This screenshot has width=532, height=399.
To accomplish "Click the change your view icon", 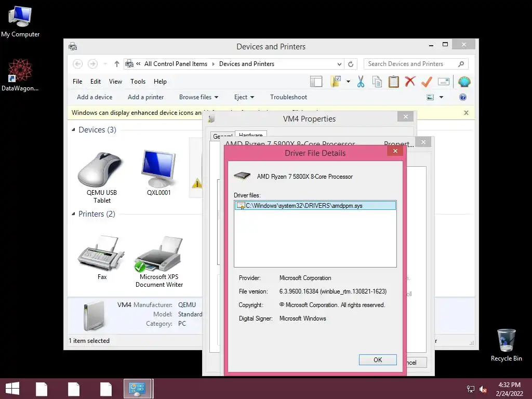I will click(430, 97).
